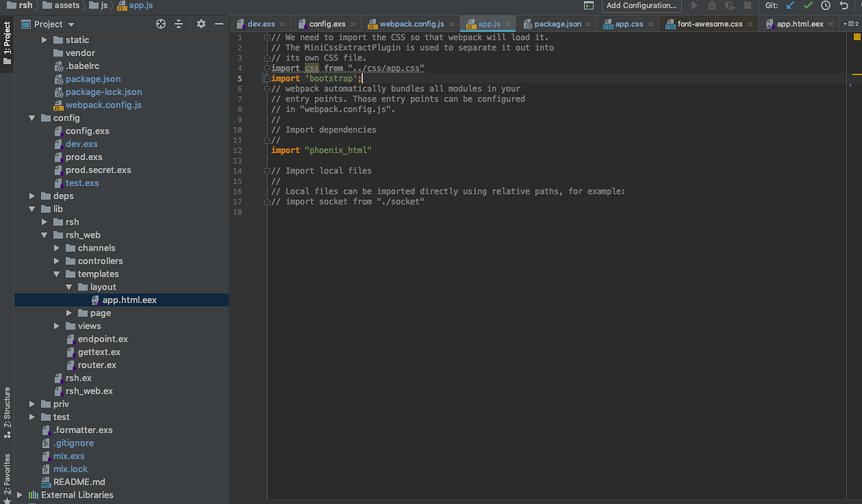Image resolution: width=862 pixels, height=504 pixels.
Task: Click the Git rollback arrow icon
Action: 843,6
